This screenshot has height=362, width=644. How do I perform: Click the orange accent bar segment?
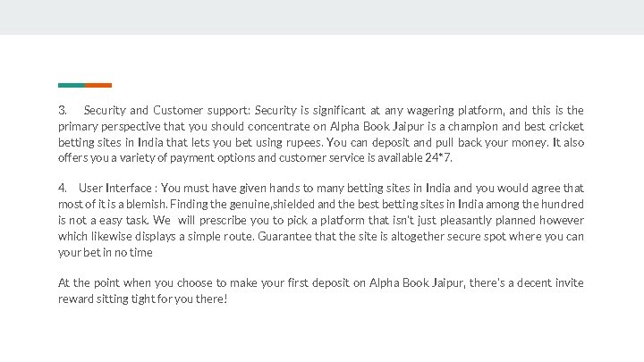98,85
